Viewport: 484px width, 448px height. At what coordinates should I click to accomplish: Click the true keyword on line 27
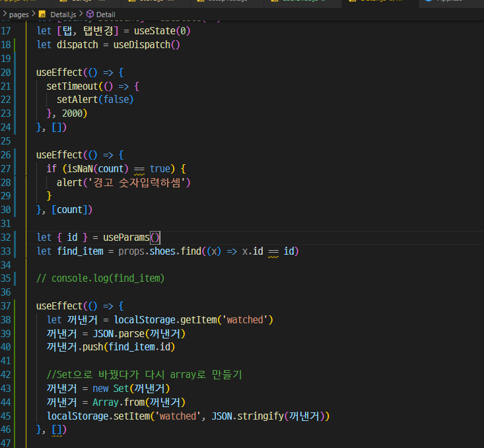(x=160, y=169)
